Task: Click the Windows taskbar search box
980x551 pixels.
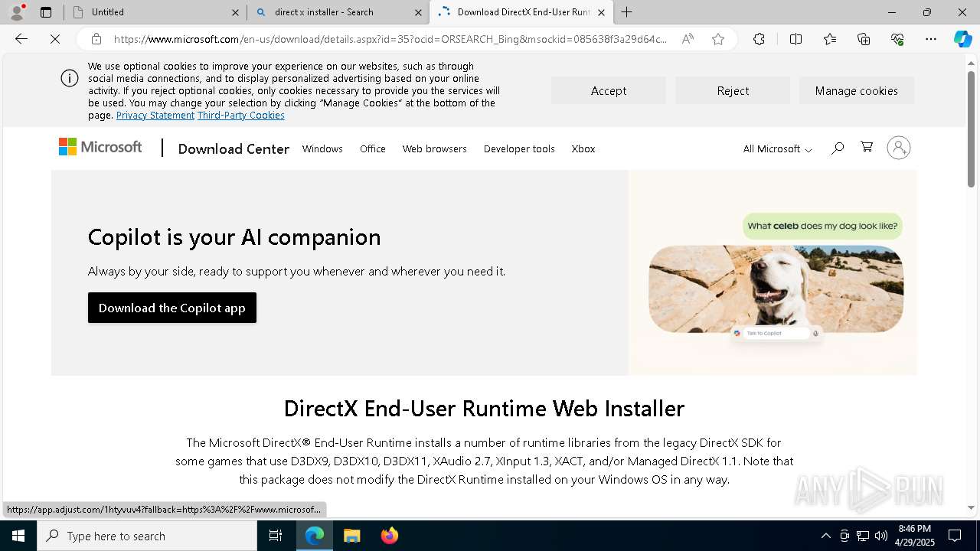Action: pos(147,536)
